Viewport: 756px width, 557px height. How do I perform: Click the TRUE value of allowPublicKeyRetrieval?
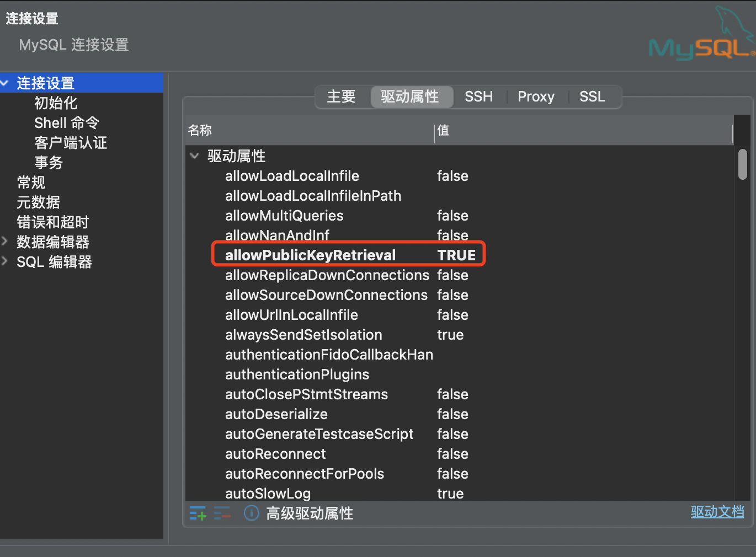click(456, 255)
